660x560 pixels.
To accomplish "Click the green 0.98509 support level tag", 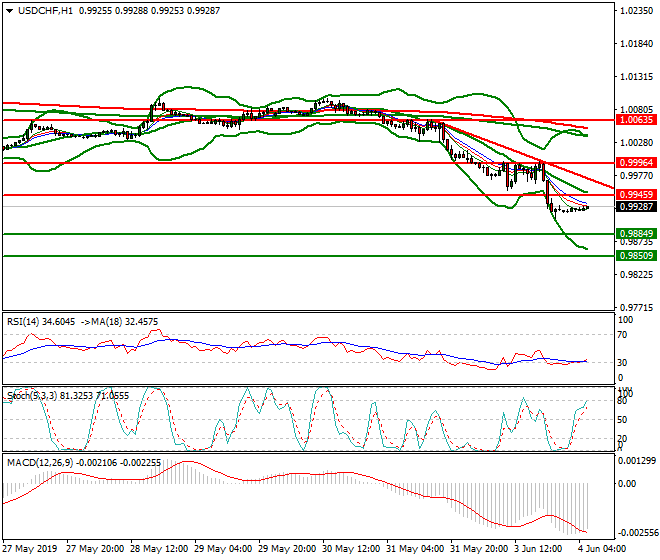I will tap(636, 256).
